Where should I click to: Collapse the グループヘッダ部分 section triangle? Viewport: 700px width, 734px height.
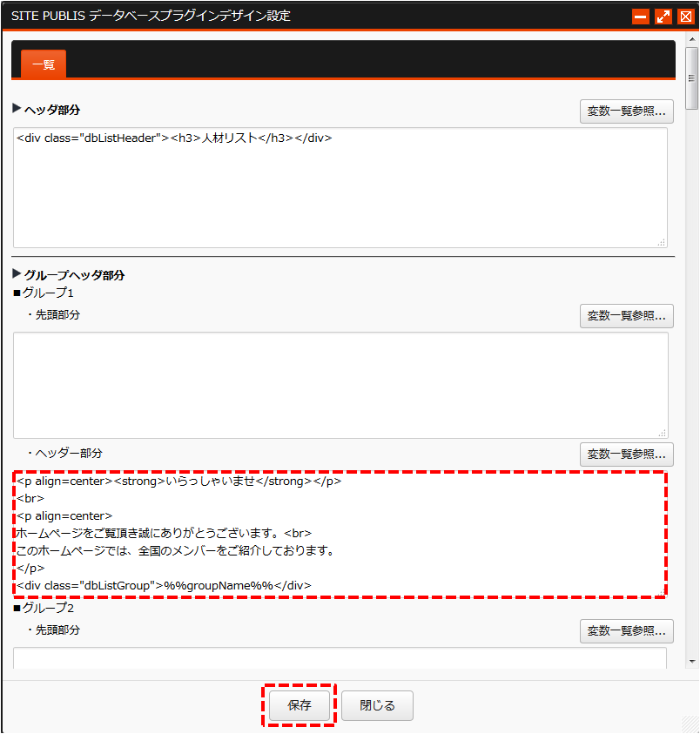17,274
